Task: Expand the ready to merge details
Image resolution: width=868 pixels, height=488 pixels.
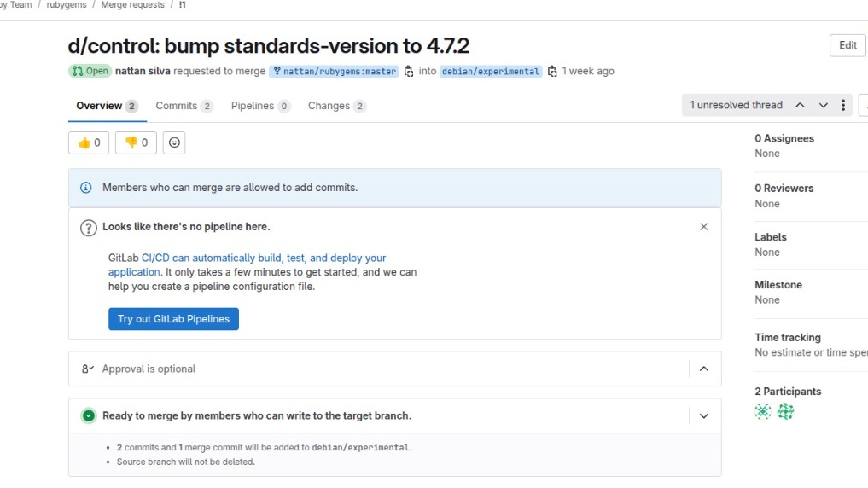Action: click(x=703, y=416)
